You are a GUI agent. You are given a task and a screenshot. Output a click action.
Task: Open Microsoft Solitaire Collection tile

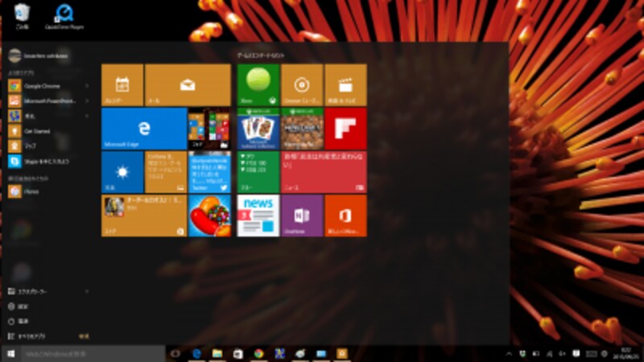(258, 129)
